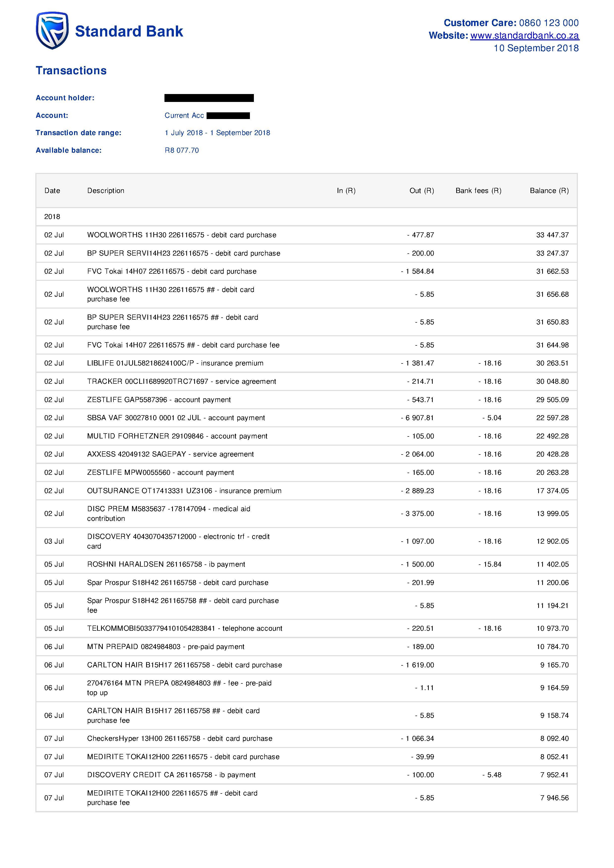Select the available balance R8 077.70

click(x=182, y=150)
